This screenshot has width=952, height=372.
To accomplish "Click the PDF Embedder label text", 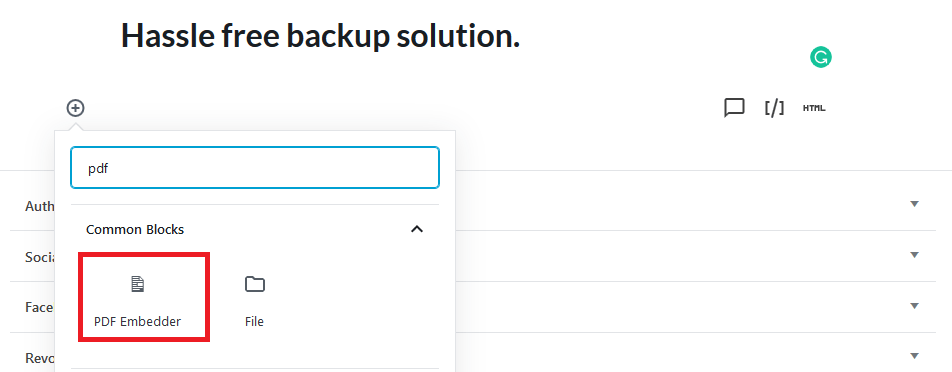I will [x=137, y=322].
